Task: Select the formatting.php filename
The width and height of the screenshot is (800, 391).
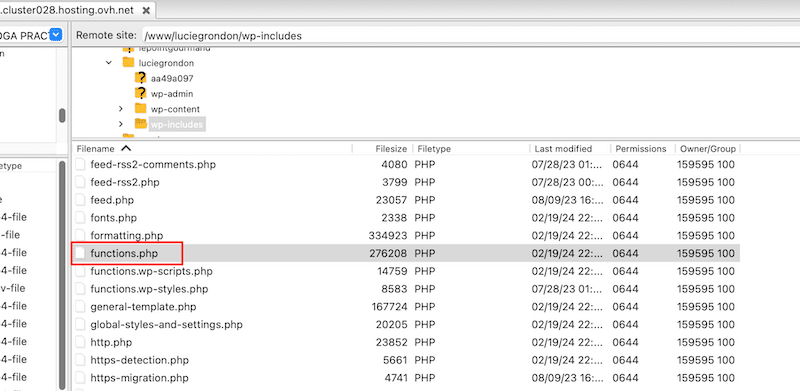Action: click(127, 236)
